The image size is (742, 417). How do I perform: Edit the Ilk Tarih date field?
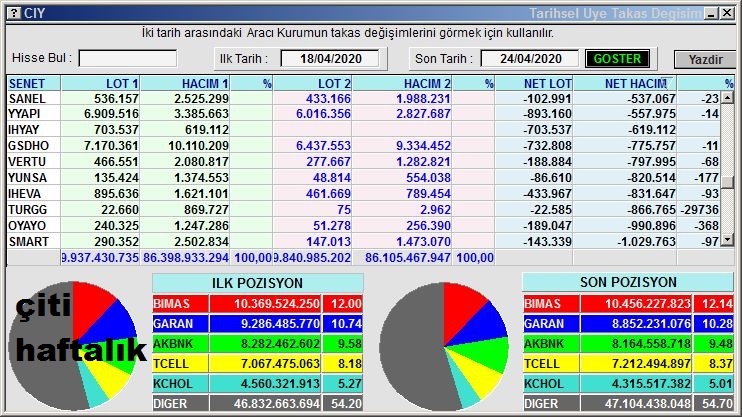click(x=330, y=59)
